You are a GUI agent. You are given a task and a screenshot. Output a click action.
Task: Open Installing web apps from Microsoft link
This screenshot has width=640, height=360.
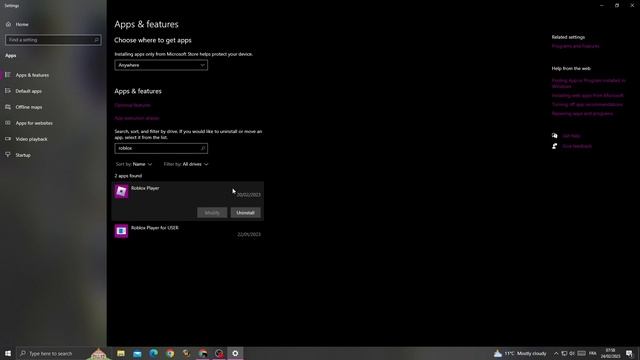(x=588, y=96)
